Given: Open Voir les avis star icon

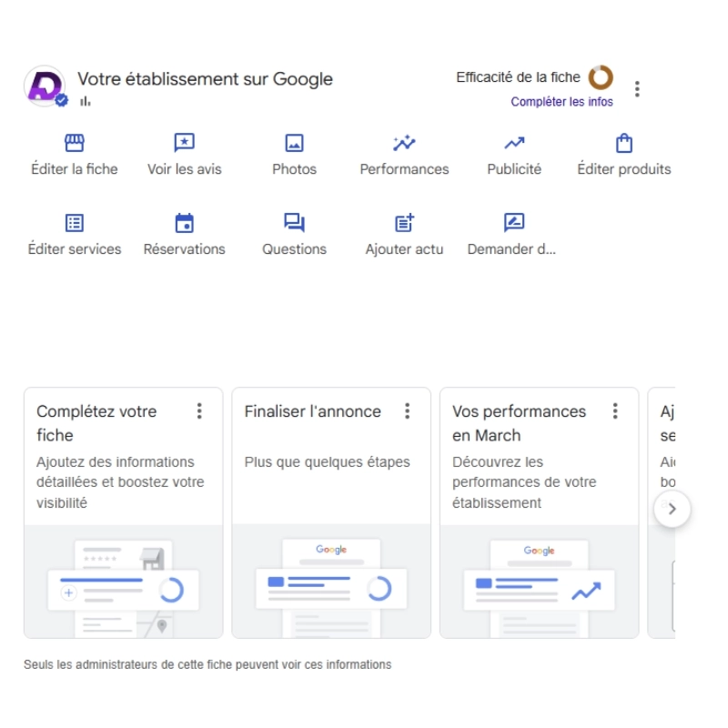Looking at the screenshot, I should tap(185, 143).
